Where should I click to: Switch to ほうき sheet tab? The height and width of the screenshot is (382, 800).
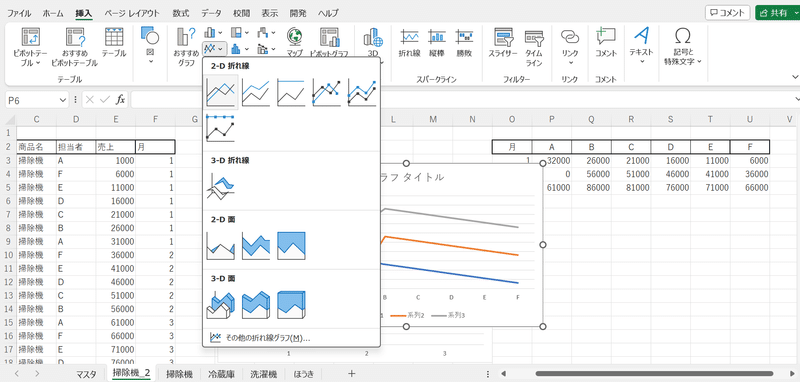click(305, 374)
